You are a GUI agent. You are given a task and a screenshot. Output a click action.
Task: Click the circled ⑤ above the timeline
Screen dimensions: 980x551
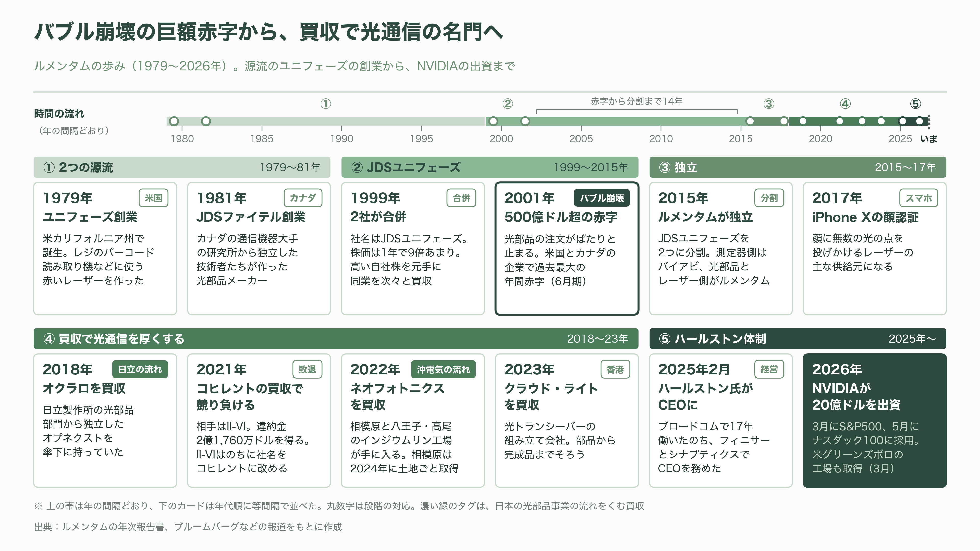(915, 104)
